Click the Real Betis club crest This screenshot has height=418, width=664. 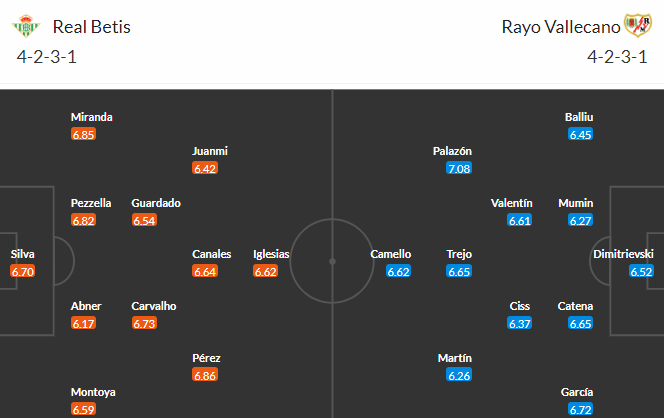28,26
